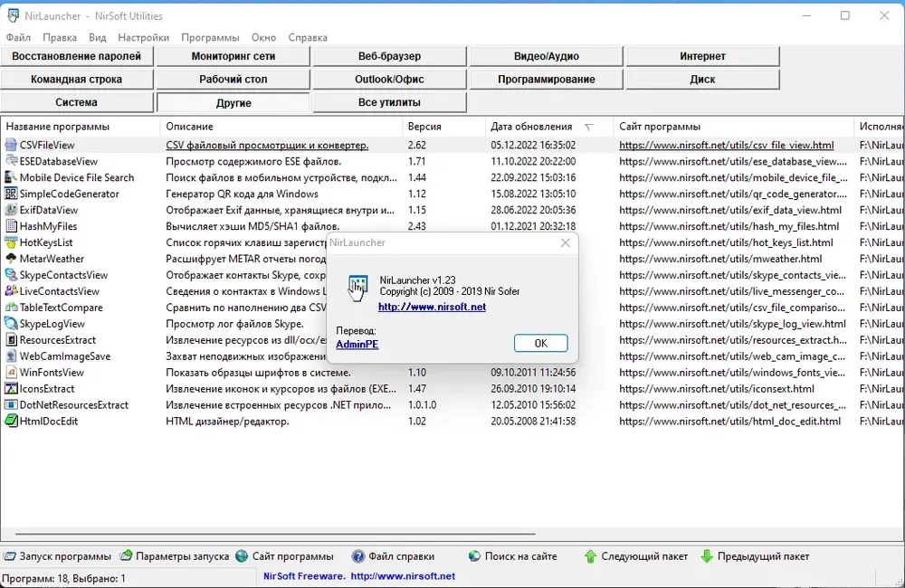Click Поиск на сайте toolbar icon
Viewport: 905px width, 588px height.
tap(474, 556)
